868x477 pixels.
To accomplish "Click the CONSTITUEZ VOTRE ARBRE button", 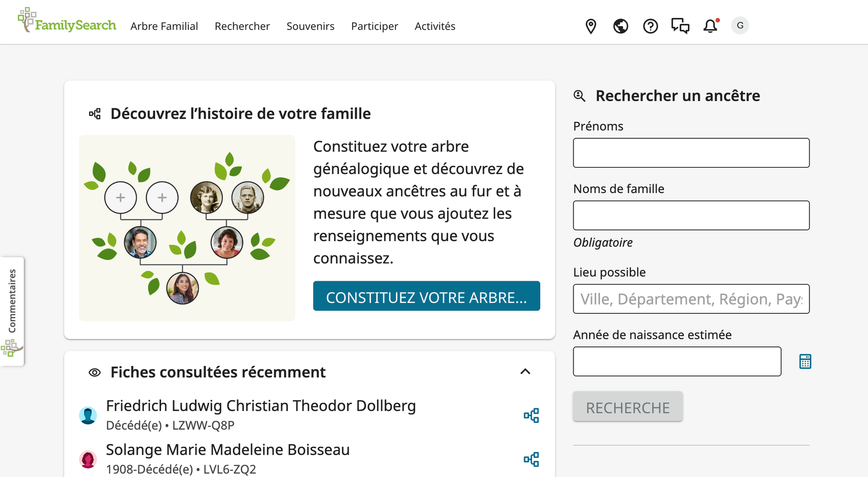I will tap(426, 296).
